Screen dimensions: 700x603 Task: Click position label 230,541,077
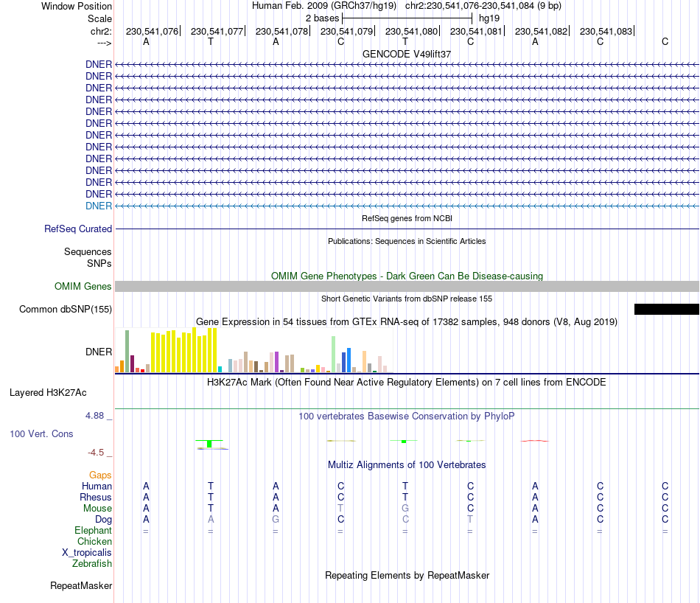(x=217, y=31)
